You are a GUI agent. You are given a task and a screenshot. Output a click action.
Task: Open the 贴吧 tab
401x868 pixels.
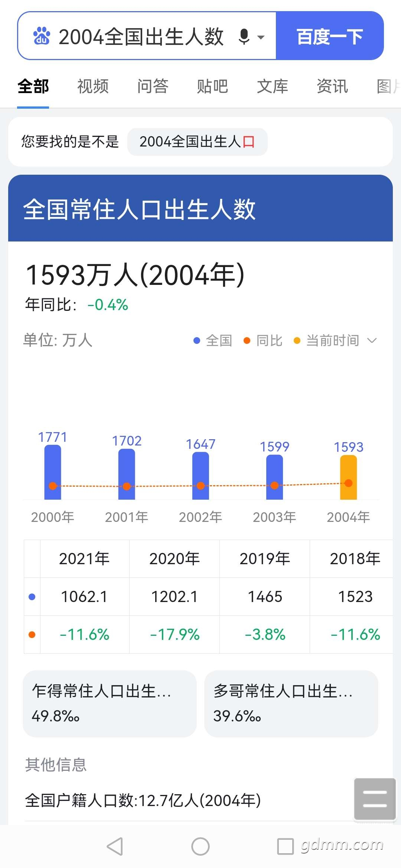pyautogui.click(x=212, y=86)
